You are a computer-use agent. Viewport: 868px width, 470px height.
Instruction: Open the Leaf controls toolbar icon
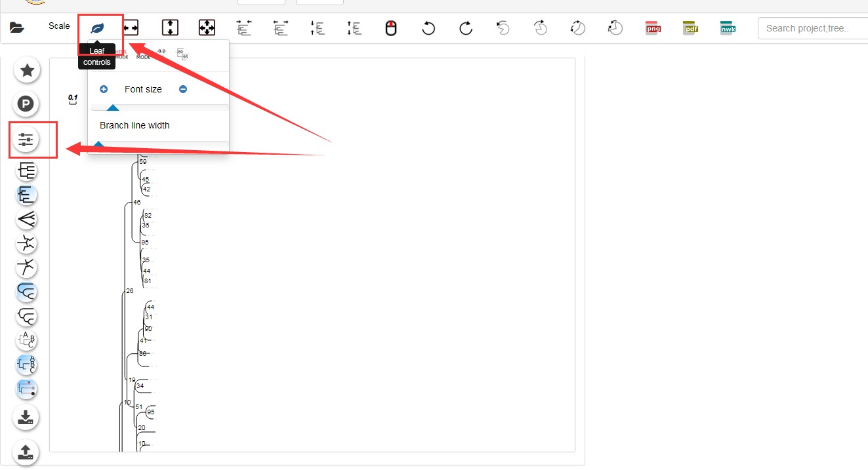pos(97,28)
